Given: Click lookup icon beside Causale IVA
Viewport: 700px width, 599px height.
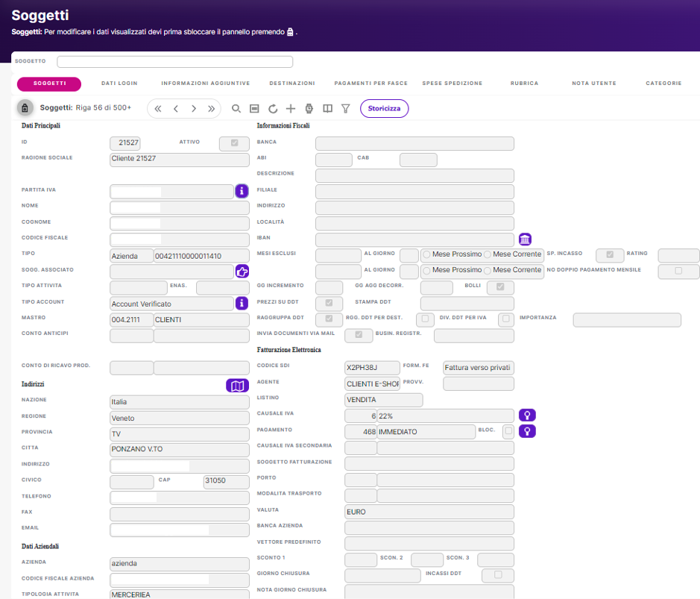Looking at the screenshot, I should [x=527, y=415].
